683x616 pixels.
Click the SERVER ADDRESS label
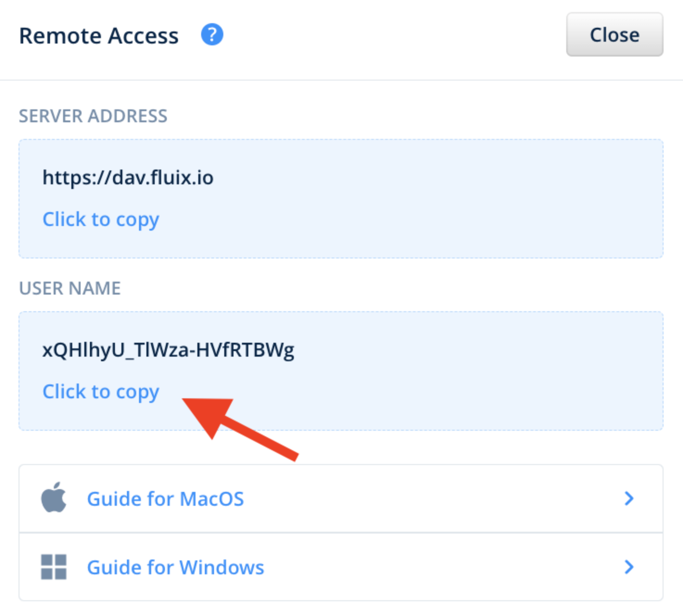click(93, 116)
